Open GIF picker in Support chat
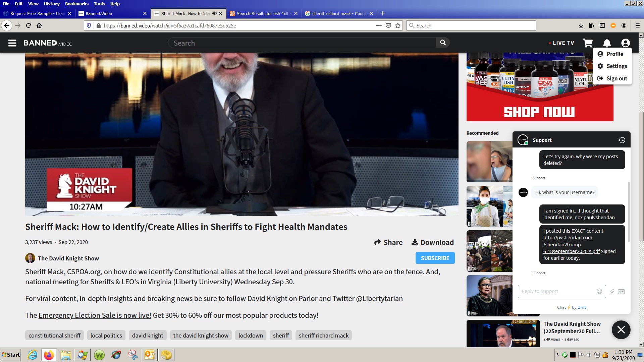Screen dimensions: 644x362 pos(621,291)
